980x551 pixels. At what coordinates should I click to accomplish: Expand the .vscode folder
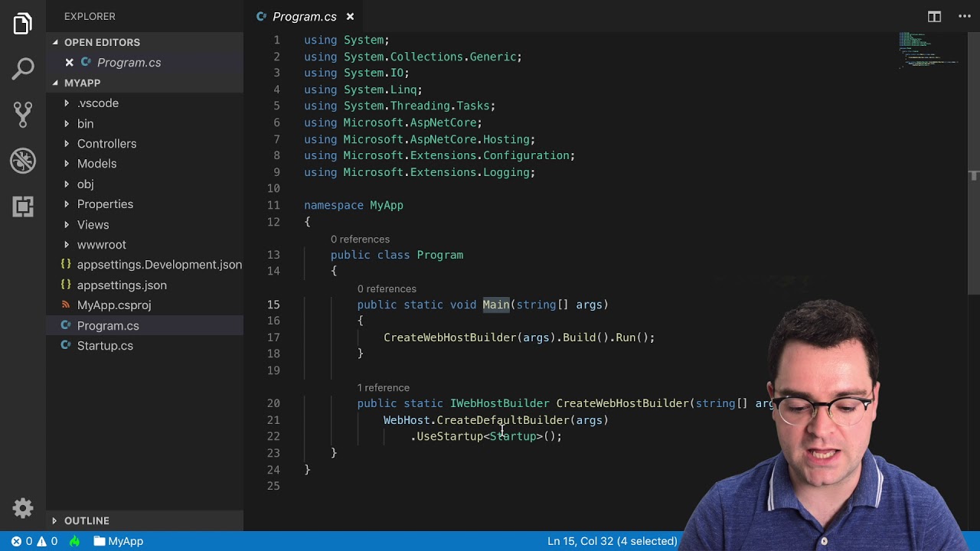[x=145, y=103]
